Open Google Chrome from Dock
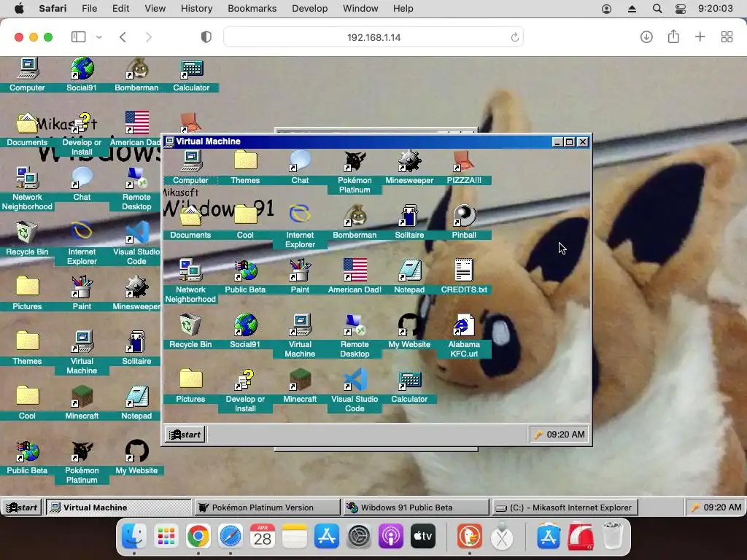Screen dimensions: 747x560 point(198,537)
